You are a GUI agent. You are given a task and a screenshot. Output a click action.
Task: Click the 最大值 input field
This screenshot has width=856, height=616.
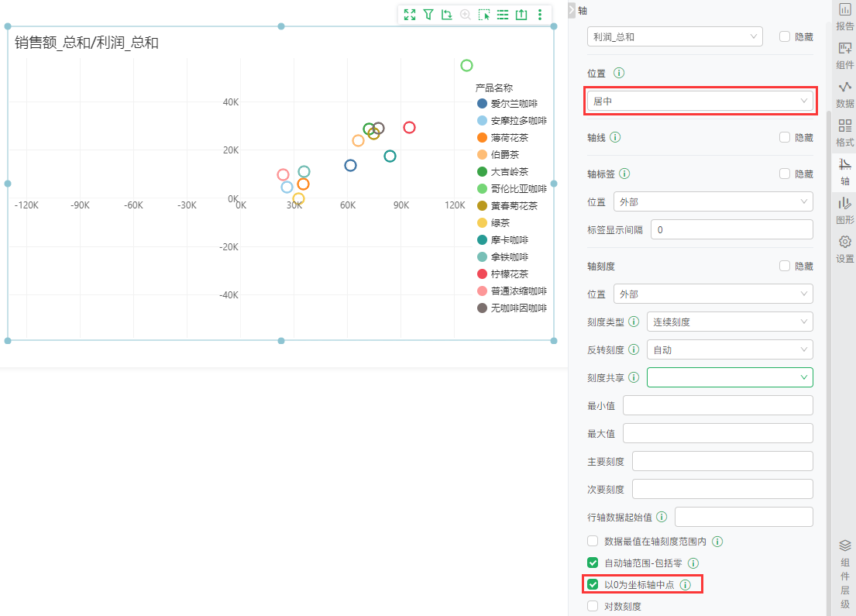(x=718, y=433)
